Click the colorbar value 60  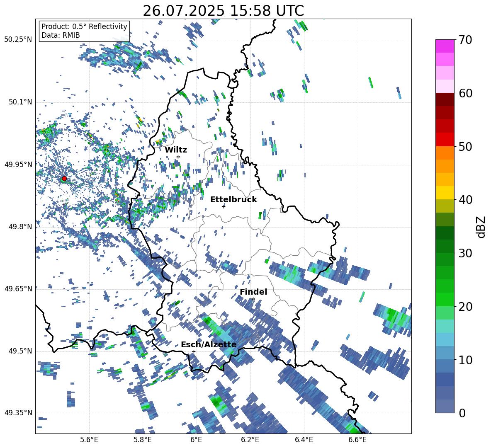coord(465,93)
